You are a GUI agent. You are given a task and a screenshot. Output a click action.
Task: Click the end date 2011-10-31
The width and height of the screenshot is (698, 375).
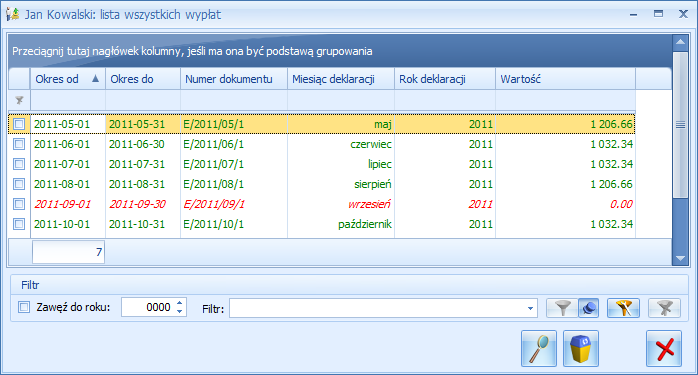click(137, 224)
